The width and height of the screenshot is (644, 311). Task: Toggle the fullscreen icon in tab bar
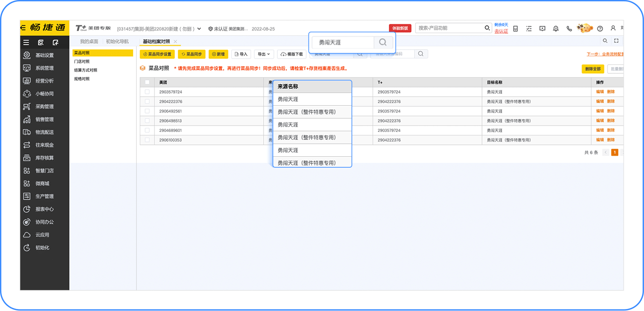[616, 41]
